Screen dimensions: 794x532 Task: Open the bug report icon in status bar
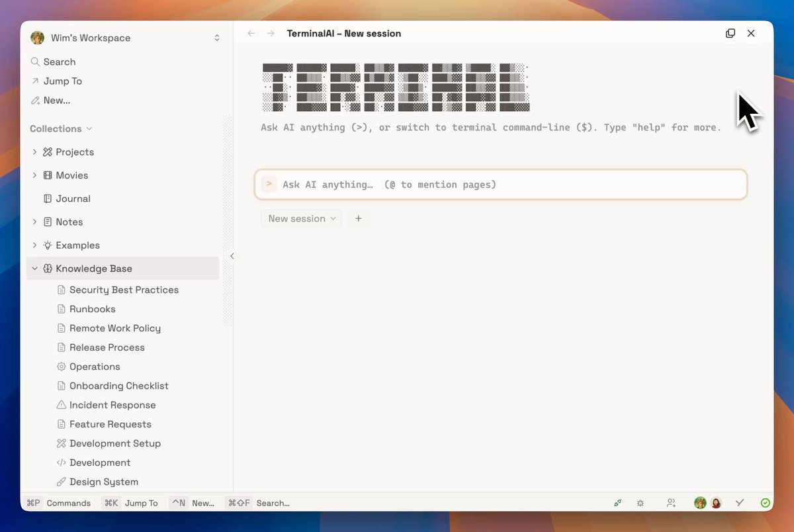coord(640,503)
